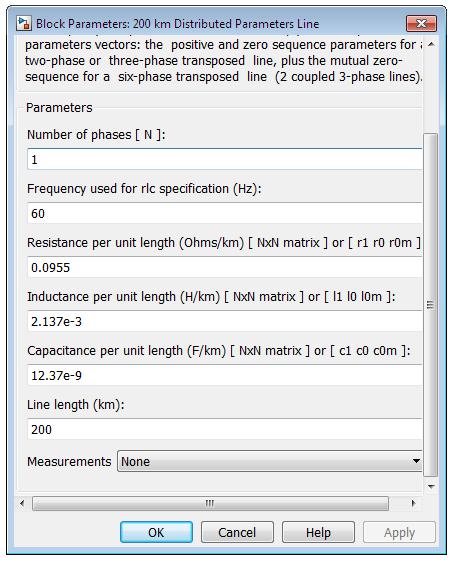This screenshot has height=563, width=450.
Task: Open the Measurements dropdown set to None
Action: tap(270, 461)
